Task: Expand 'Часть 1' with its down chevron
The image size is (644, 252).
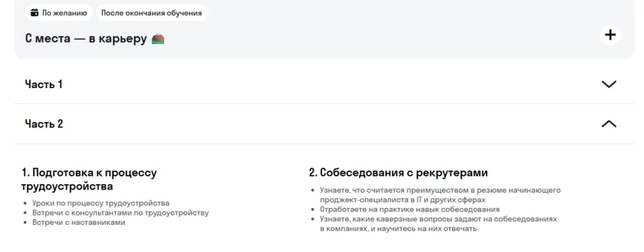Action: point(609,84)
